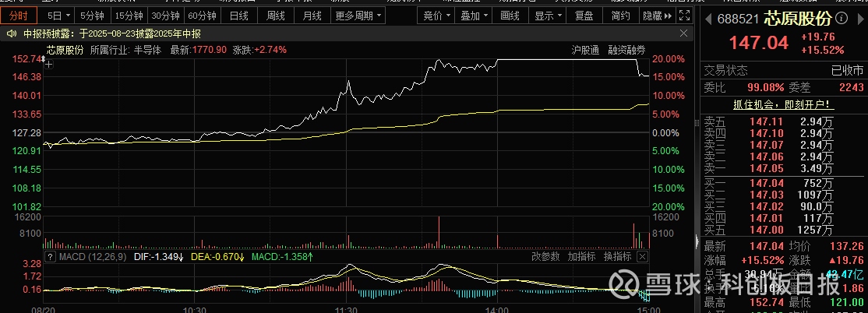Click the 14:00 time axis marker

(498, 310)
